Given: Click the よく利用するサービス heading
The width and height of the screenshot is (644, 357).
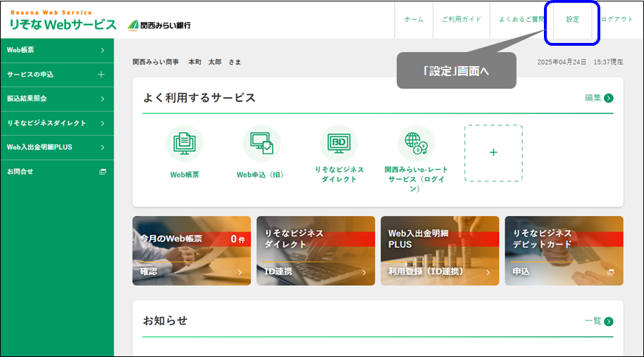Looking at the screenshot, I should point(199,98).
